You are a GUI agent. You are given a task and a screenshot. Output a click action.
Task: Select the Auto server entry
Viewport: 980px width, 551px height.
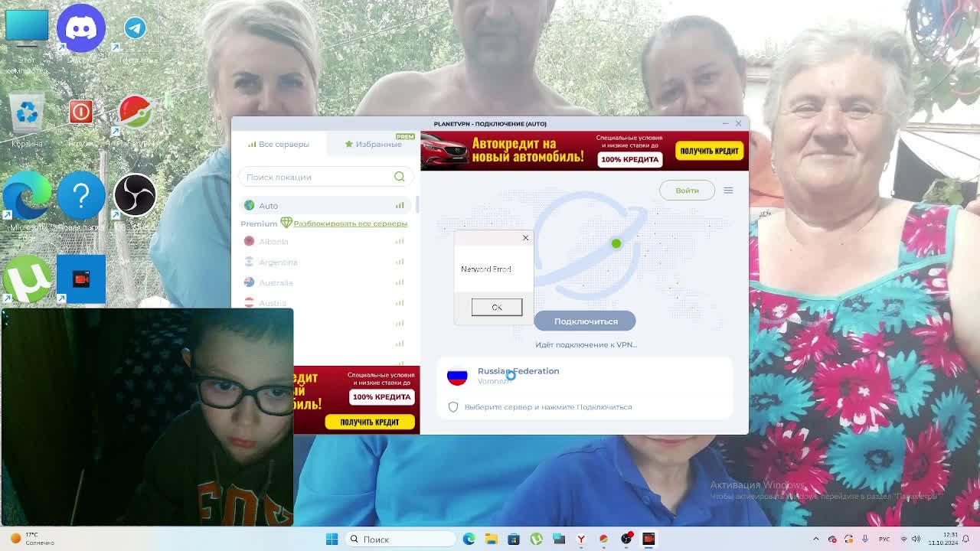click(x=325, y=205)
